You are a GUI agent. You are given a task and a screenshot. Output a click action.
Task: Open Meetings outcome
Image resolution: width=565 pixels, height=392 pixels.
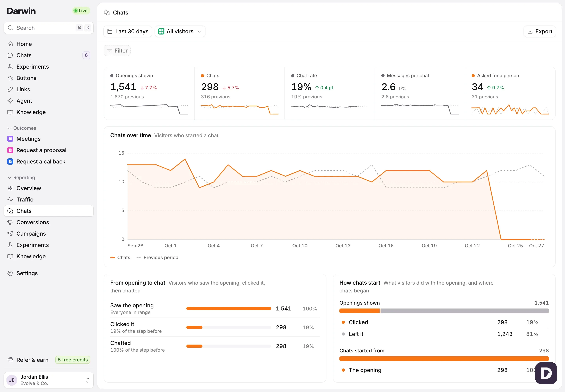(48, 139)
